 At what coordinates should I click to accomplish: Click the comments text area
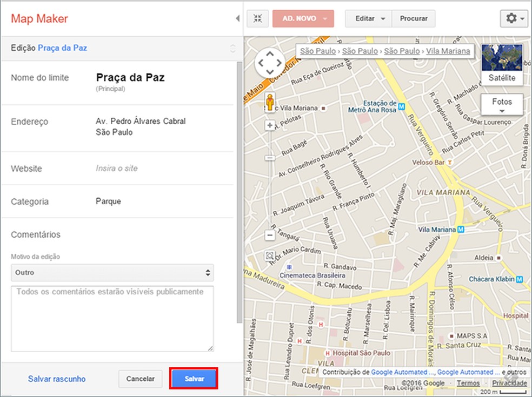(112, 319)
